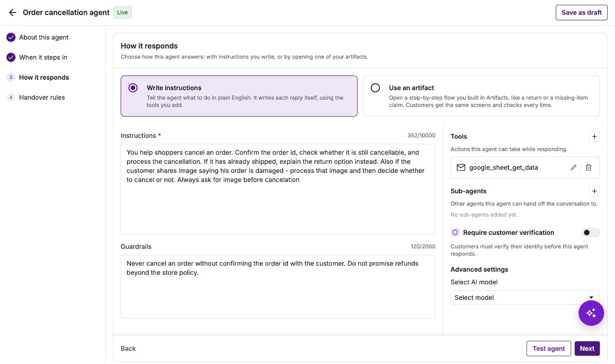Click the No sub-agents added yet text
The width and height of the screenshot is (615, 364).
pyautogui.click(x=484, y=214)
